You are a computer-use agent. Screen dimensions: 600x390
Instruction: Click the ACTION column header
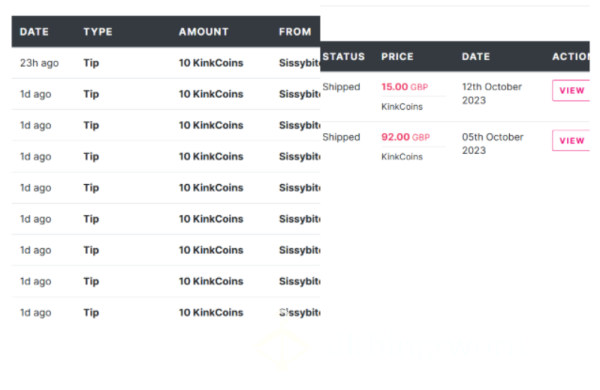pos(571,57)
